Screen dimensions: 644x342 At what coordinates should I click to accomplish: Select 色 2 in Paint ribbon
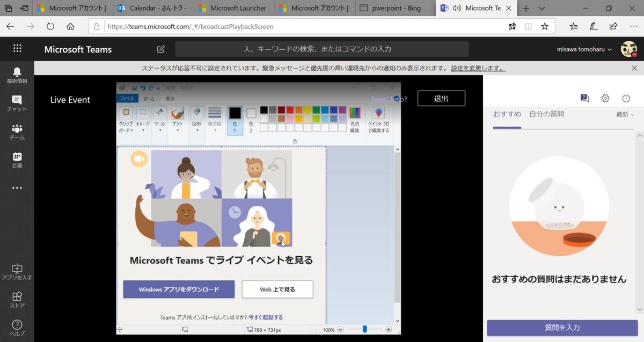251,120
